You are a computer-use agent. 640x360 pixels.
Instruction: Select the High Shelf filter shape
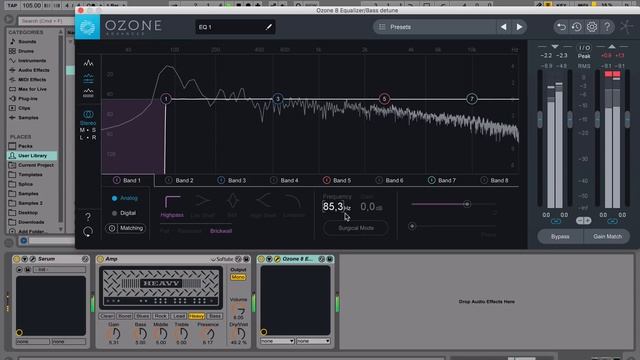pos(263,206)
